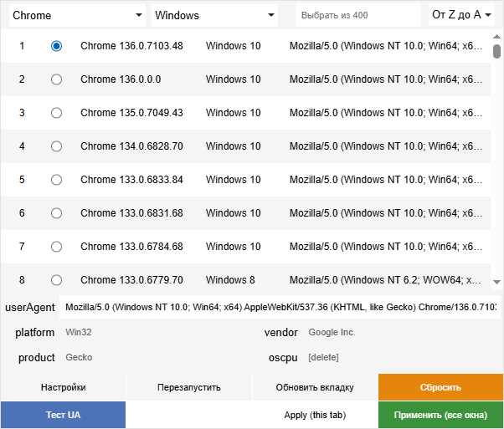Click the list scrollbar thumb

tap(496, 51)
